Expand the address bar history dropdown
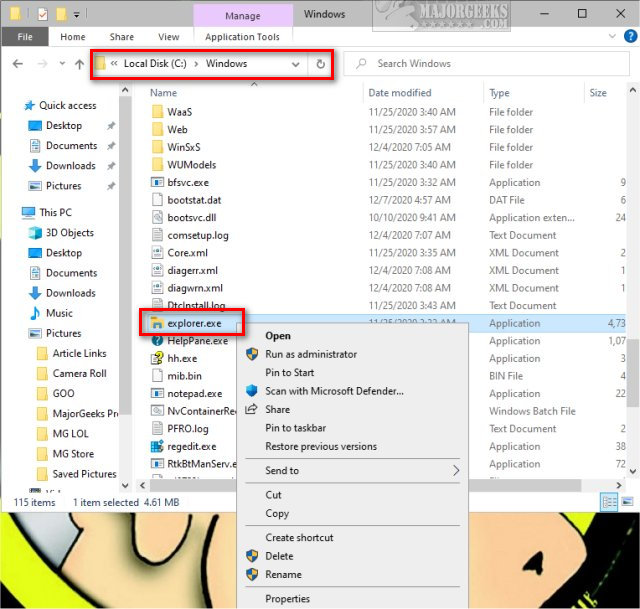 tap(296, 64)
